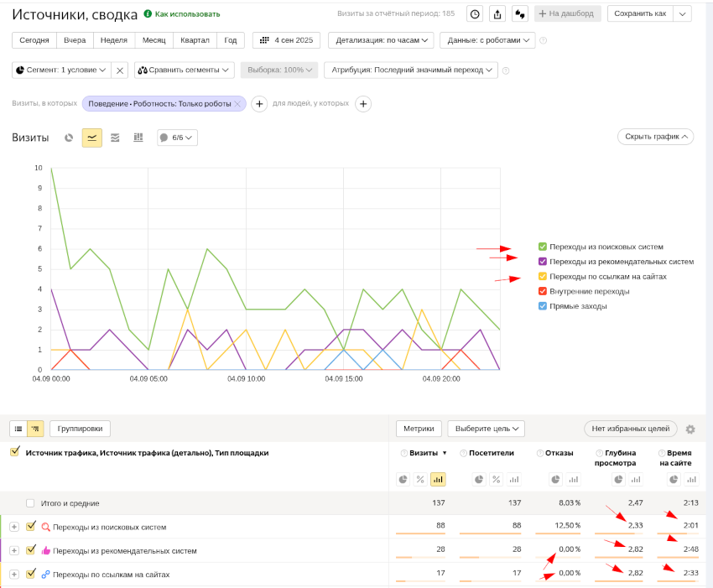
Task: Switch chart to stacked area view
Action: (115, 138)
